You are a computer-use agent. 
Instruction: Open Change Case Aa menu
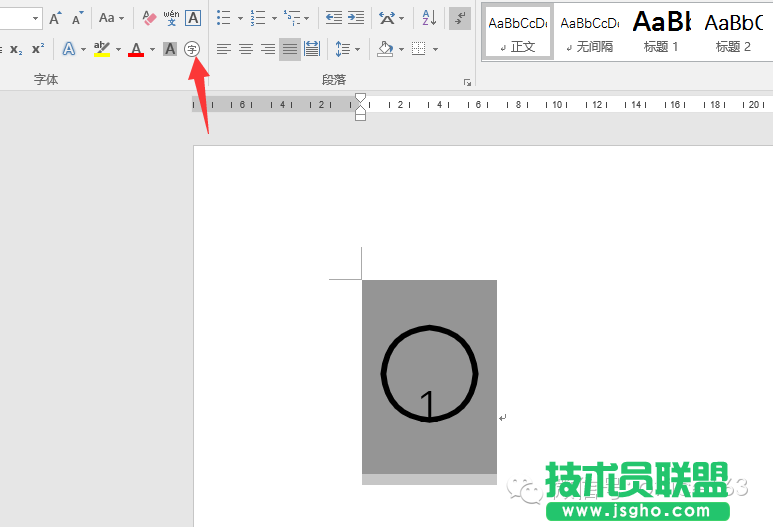111,18
